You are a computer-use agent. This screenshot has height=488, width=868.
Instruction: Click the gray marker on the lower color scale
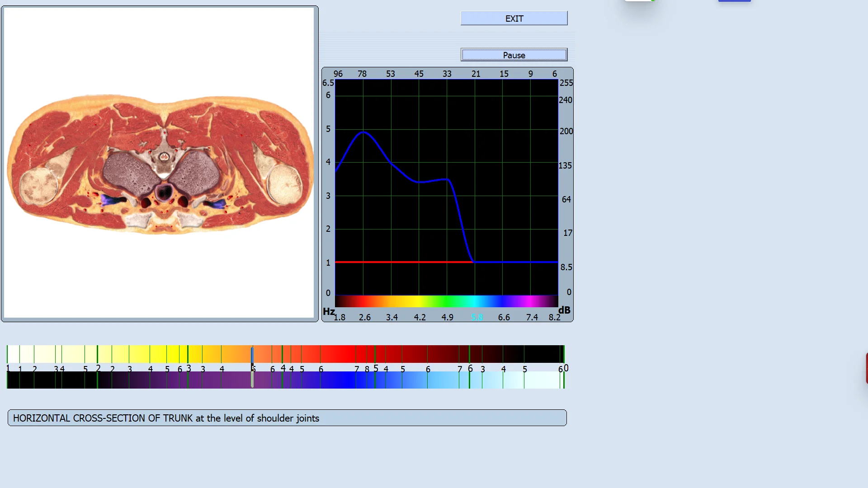click(x=252, y=380)
